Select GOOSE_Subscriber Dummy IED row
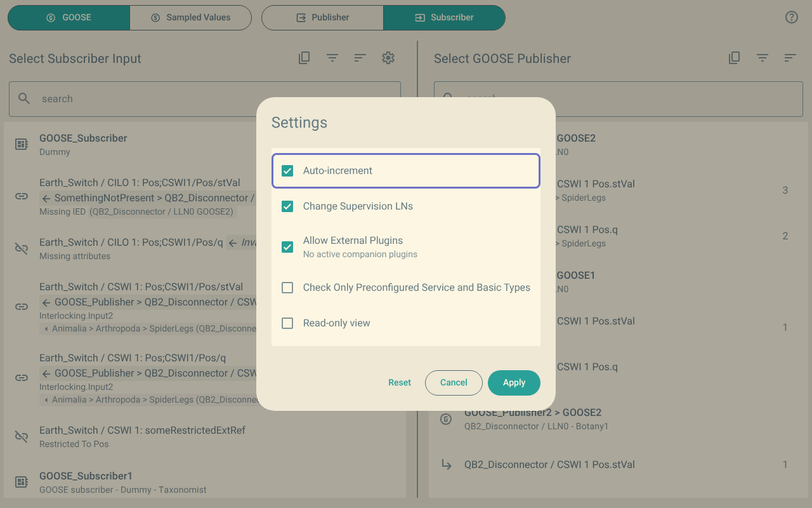The width and height of the screenshot is (812, 508). point(205,145)
